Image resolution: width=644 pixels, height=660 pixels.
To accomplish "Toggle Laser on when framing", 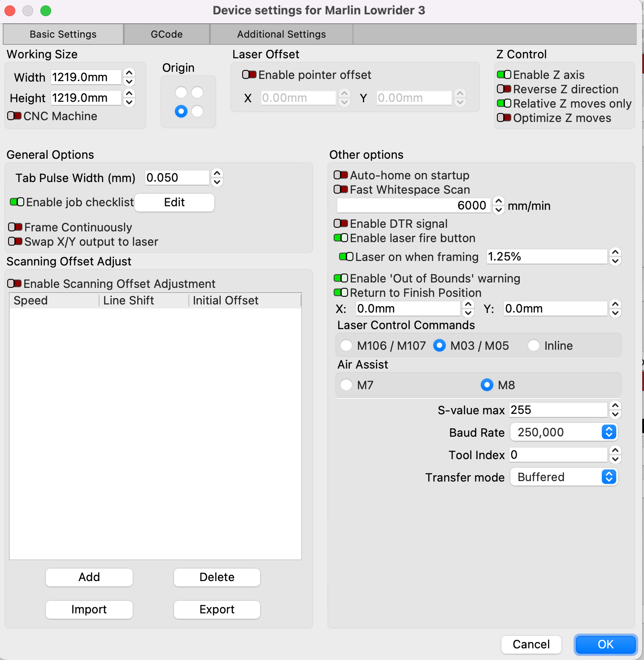I will (x=346, y=257).
